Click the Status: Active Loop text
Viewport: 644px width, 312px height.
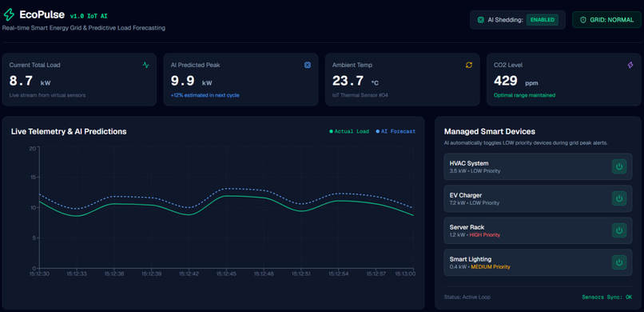tap(467, 297)
